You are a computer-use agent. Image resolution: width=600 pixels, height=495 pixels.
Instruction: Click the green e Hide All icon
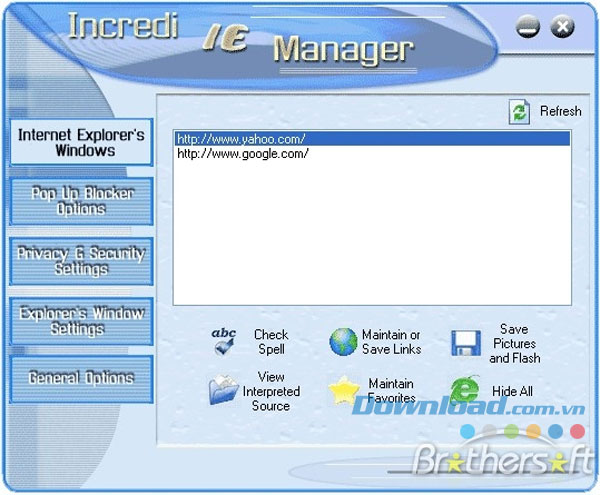tap(465, 390)
